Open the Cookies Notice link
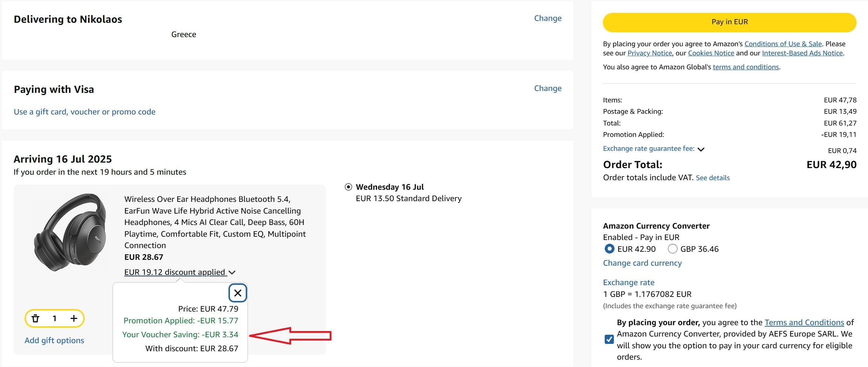Screen dimensions: 868x367 711,53
